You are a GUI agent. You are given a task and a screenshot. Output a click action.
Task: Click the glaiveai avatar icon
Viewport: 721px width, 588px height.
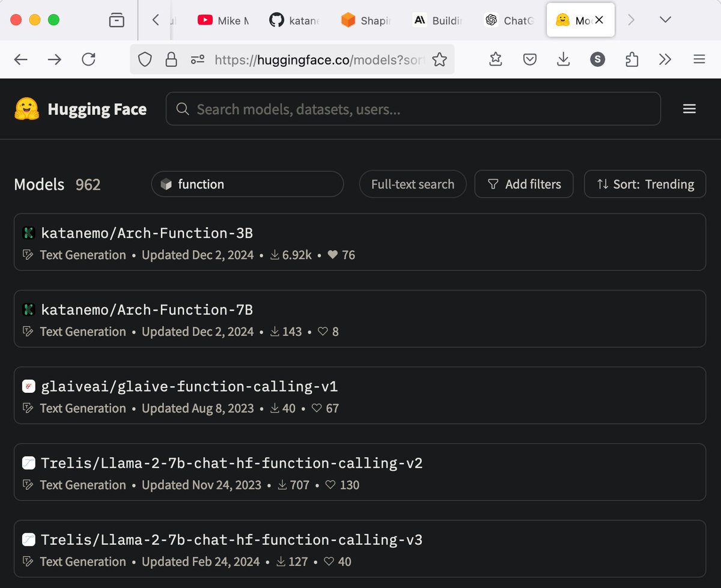point(29,386)
